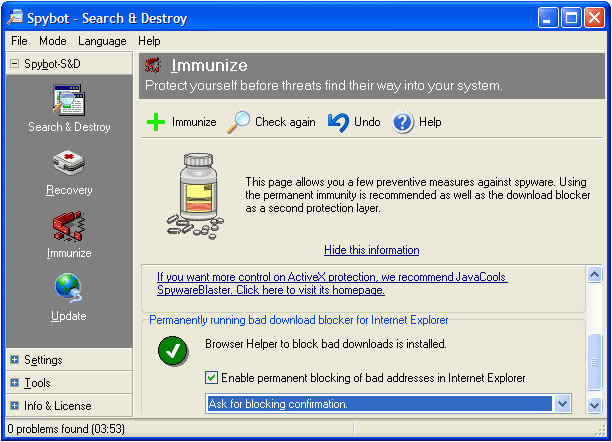Image resolution: width=612 pixels, height=442 pixels.
Task: Click 'Browser Helper to block bad downloads is installed.'
Action: point(326,344)
